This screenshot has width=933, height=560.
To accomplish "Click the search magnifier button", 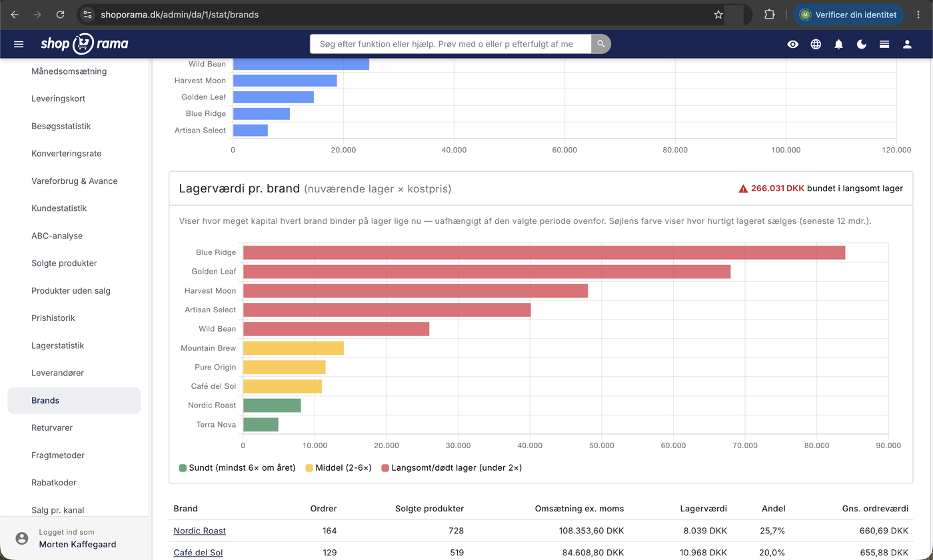I will tap(601, 44).
